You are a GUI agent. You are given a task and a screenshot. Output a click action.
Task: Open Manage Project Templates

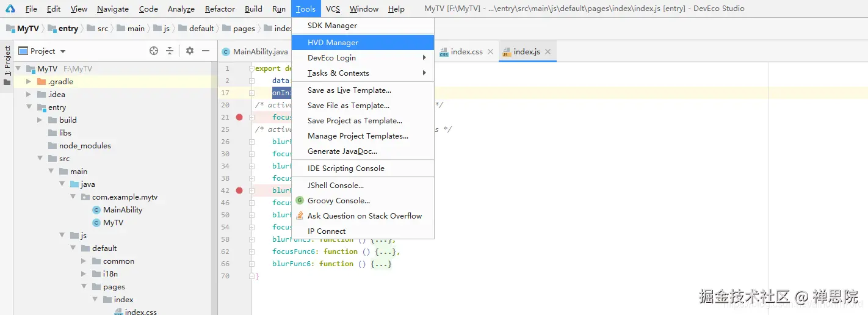pyautogui.click(x=363, y=136)
